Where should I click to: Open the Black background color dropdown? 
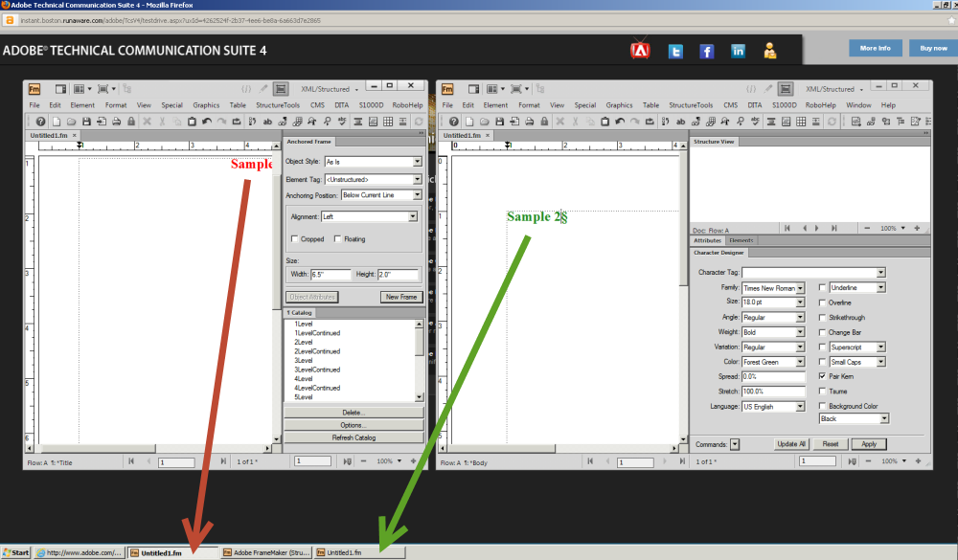(x=884, y=419)
